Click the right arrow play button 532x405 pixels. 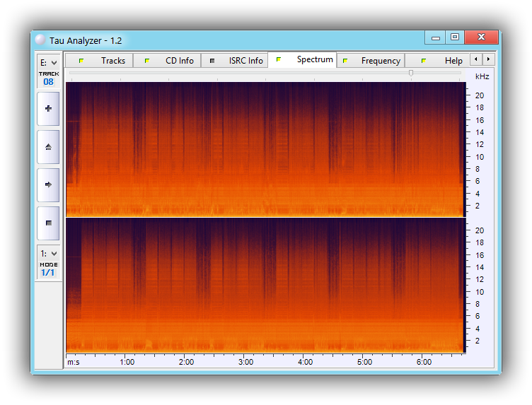[x=48, y=185]
